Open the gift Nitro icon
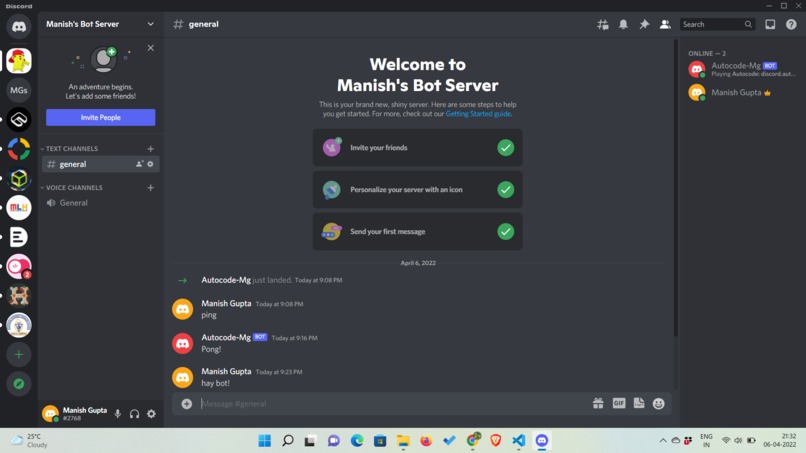The height and width of the screenshot is (453, 806). coord(598,404)
